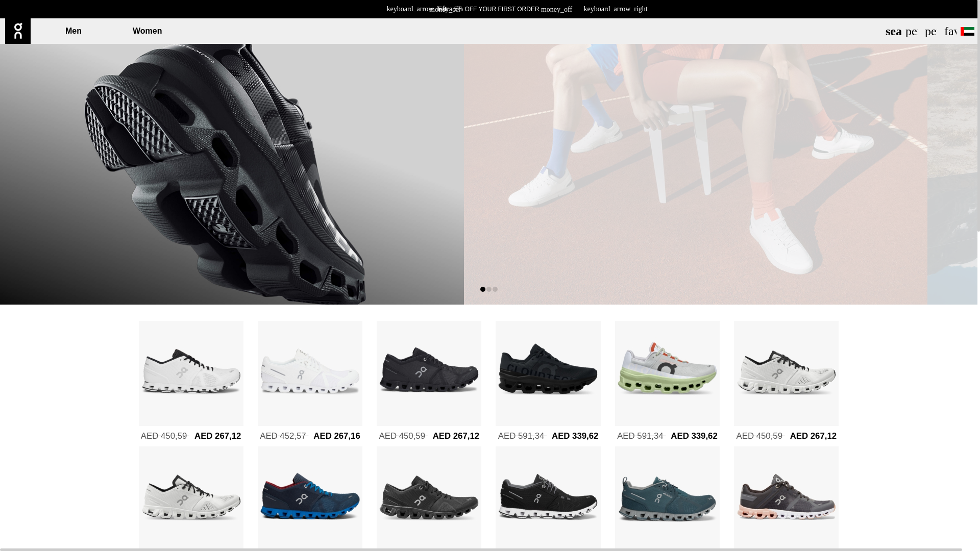980x551 pixels.
Task: Select the first carousel slide dot
Action: (x=483, y=289)
